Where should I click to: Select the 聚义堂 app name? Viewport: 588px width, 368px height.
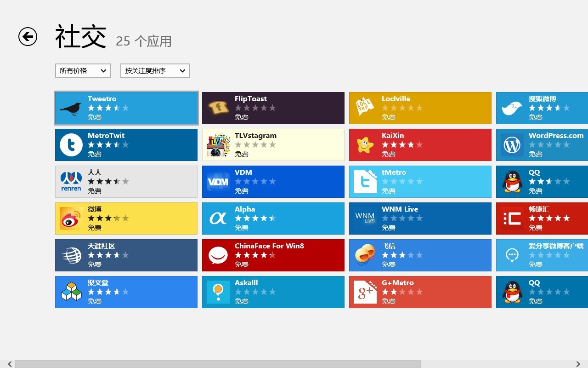click(98, 282)
